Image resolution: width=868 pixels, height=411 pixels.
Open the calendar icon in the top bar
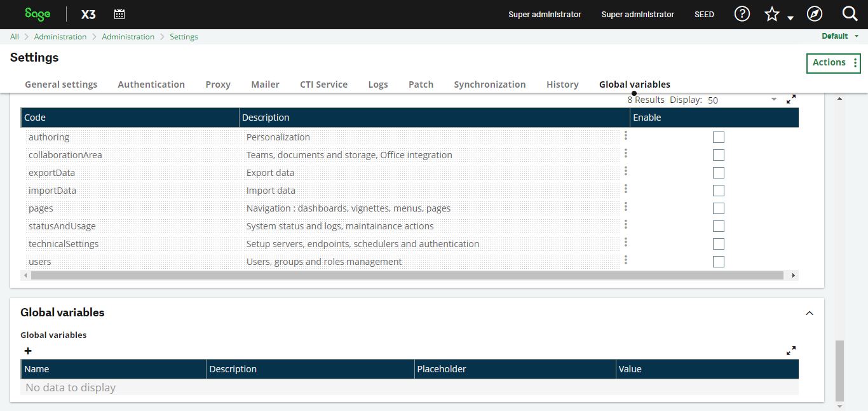point(119,13)
